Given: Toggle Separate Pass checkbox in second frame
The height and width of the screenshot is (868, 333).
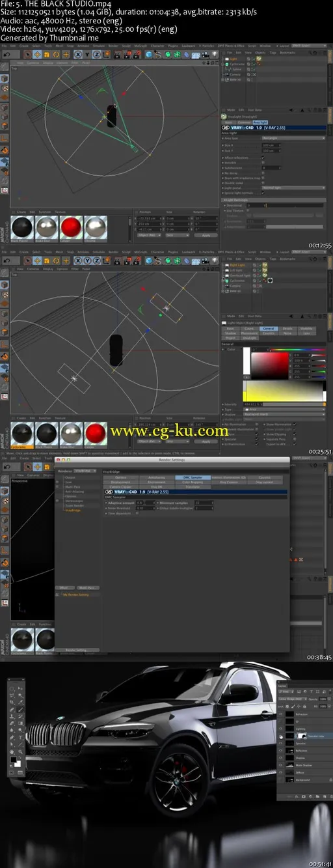Looking at the screenshot, I should coord(295,439).
